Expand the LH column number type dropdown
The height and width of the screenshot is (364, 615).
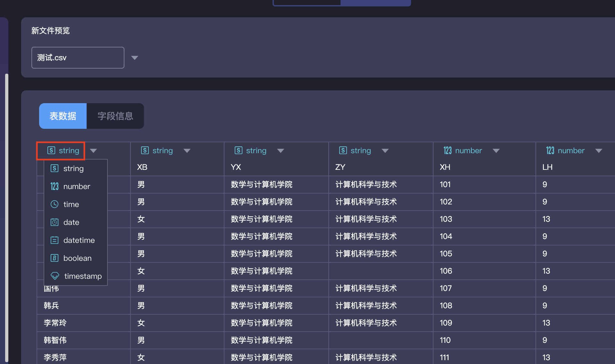point(599,151)
